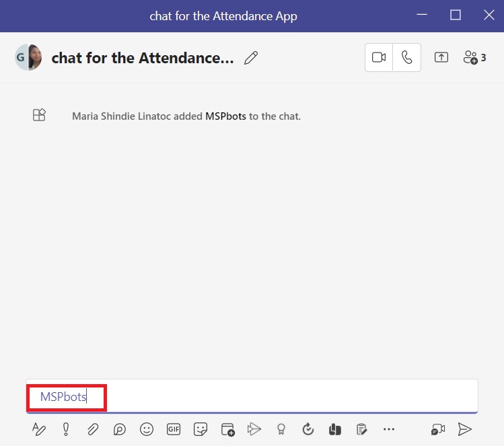Click the Updates circular arrow icon
504x446 pixels.
click(x=308, y=429)
